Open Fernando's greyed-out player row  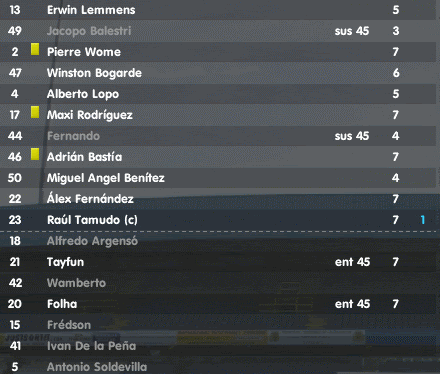pos(218,136)
